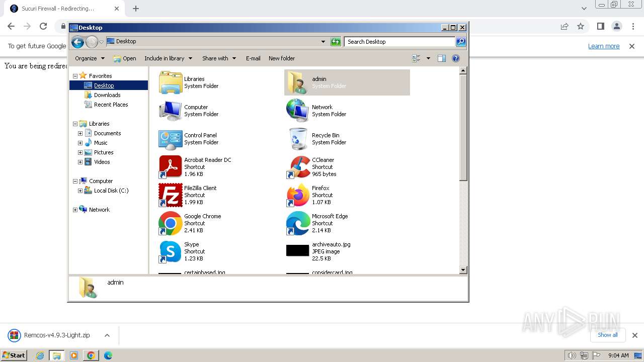The height and width of the screenshot is (362, 644).
Task: Focus the Search Desktop field
Action: (400, 42)
